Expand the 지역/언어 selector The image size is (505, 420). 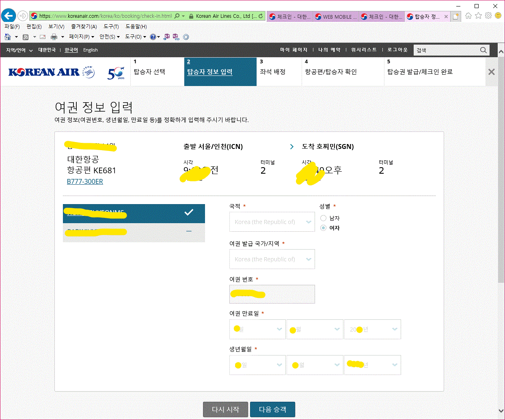[19, 50]
